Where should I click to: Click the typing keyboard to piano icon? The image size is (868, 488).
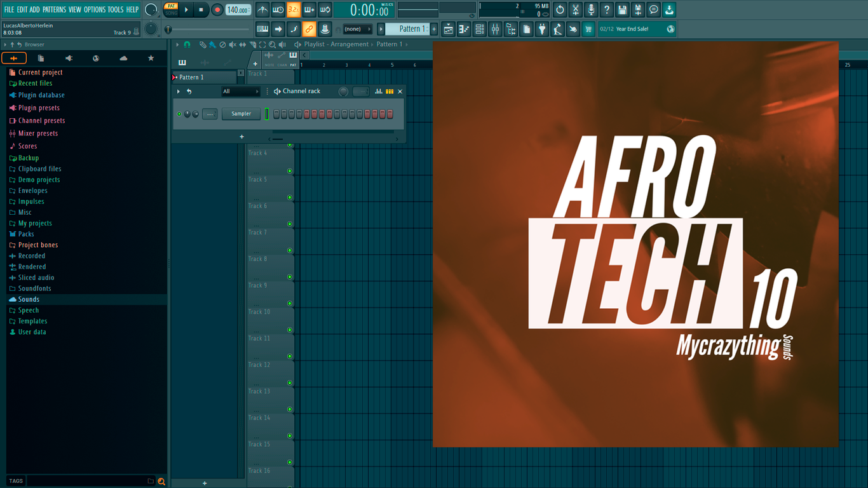262,29
